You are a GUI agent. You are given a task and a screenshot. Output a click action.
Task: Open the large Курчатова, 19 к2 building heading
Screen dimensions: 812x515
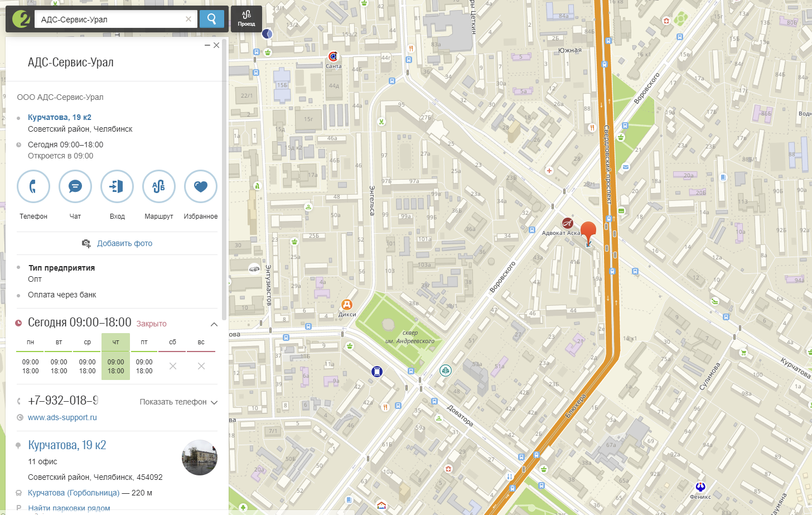pyautogui.click(x=67, y=445)
